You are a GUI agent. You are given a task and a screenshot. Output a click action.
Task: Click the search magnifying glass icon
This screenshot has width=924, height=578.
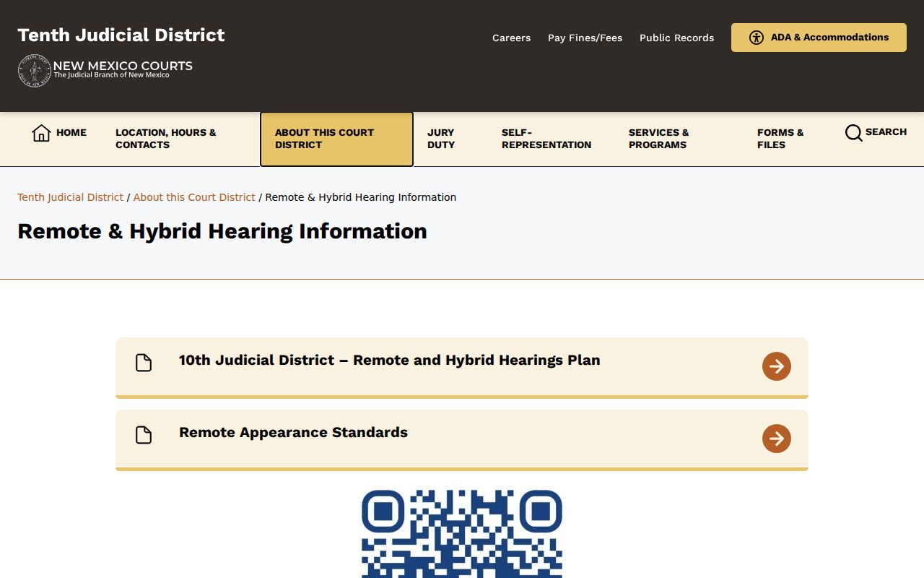(x=854, y=133)
